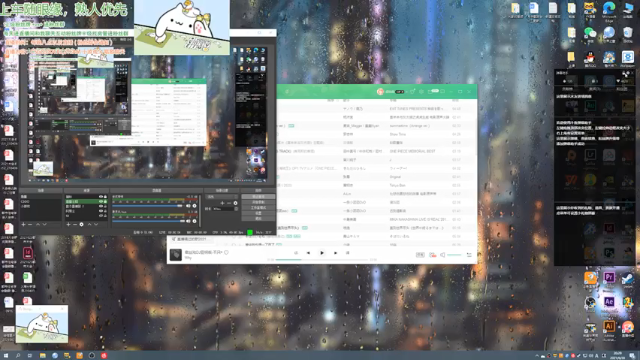
Task: Like the current song with heart icon
Action: (226, 253)
